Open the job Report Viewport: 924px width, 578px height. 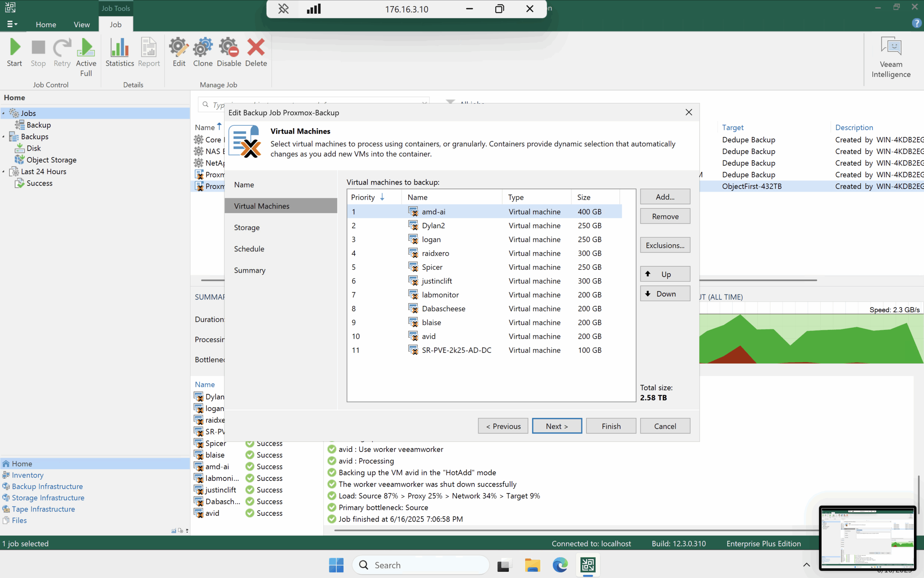click(x=149, y=52)
